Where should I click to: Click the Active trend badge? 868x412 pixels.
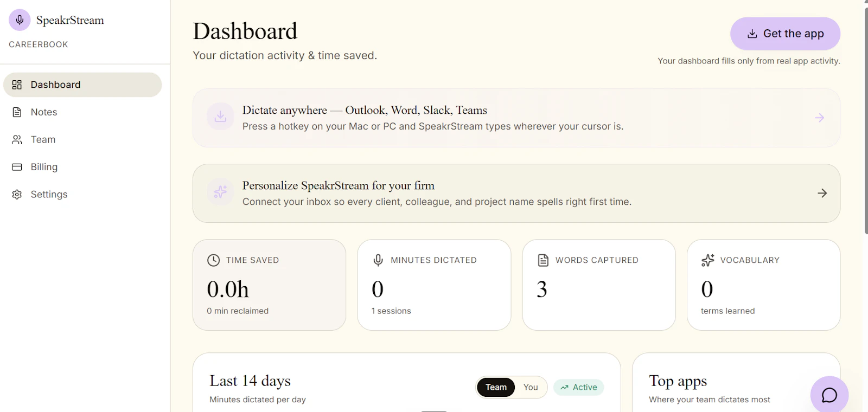[578, 387]
